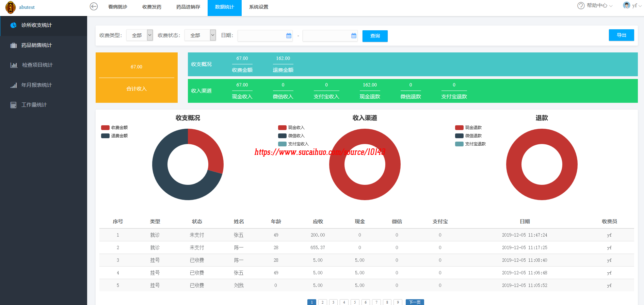
Task: Click the workload statistics calculator icon
Action: point(14,105)
